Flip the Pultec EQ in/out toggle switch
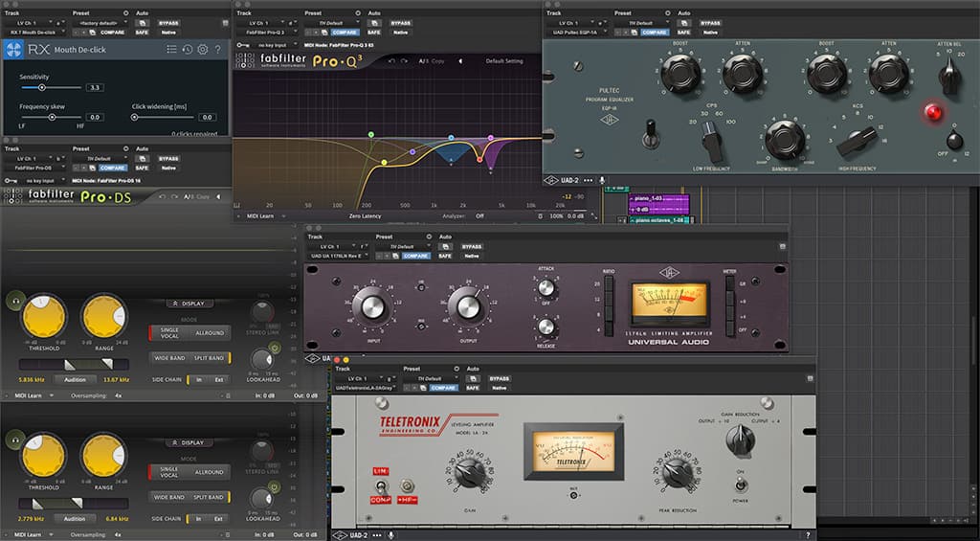Screen dimensions: 980x541 651,132
